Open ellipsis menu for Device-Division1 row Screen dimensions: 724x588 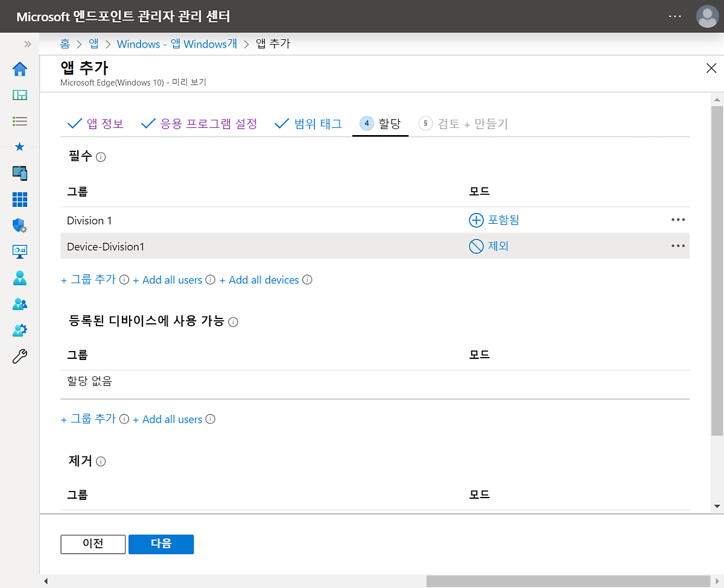pyautogui.click(x=678, y=246)
